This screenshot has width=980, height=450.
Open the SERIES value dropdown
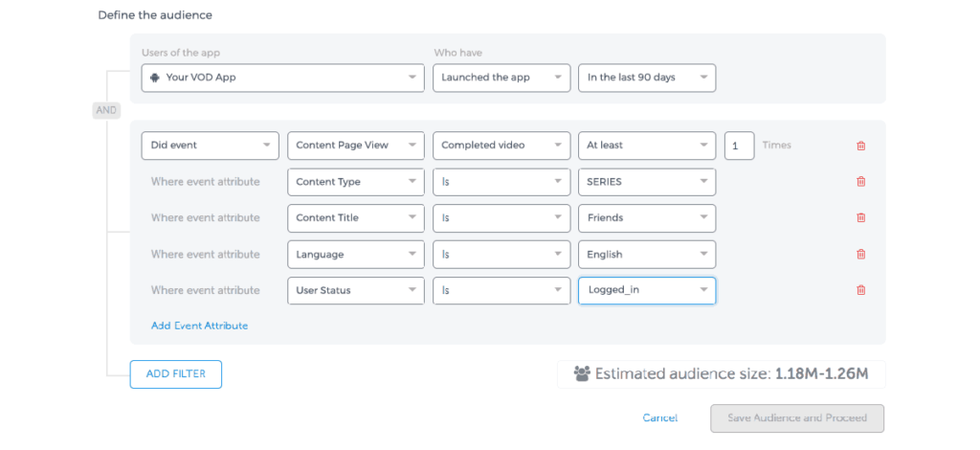pyautogui.click(x=646, y=182)
